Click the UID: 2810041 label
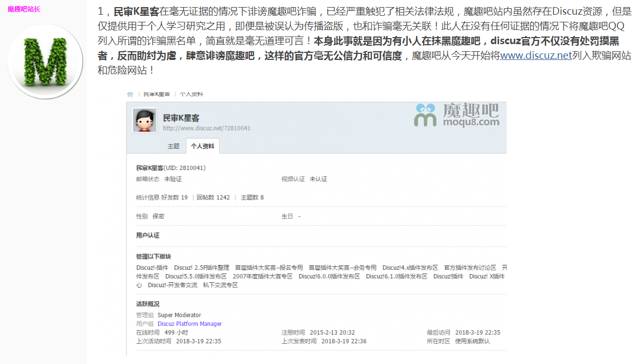The height and width of the screenshot is (364, 642). 185,168
